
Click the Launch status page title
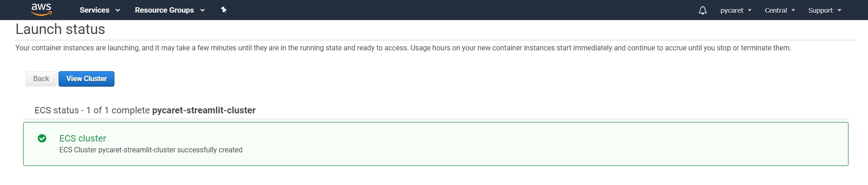click(60, 29)
